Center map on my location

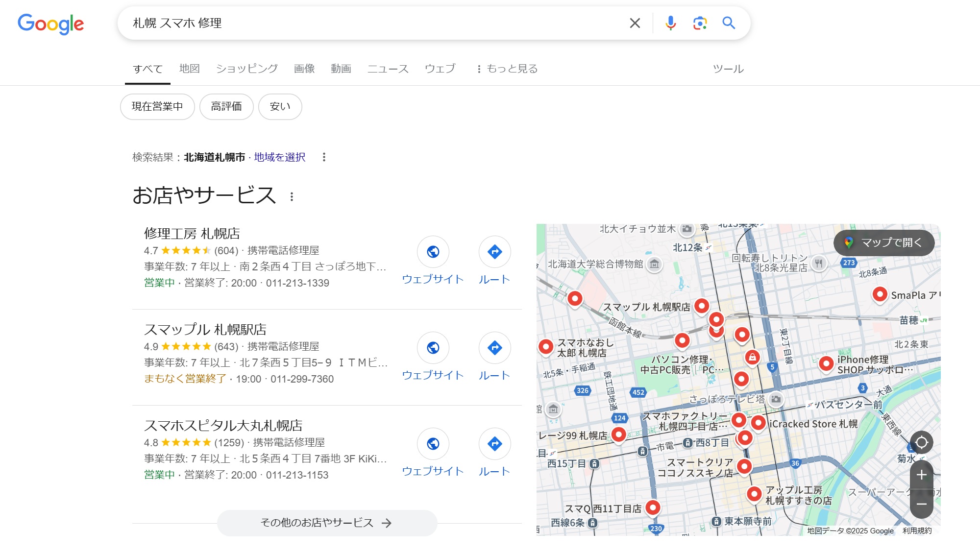click(921, 442)
